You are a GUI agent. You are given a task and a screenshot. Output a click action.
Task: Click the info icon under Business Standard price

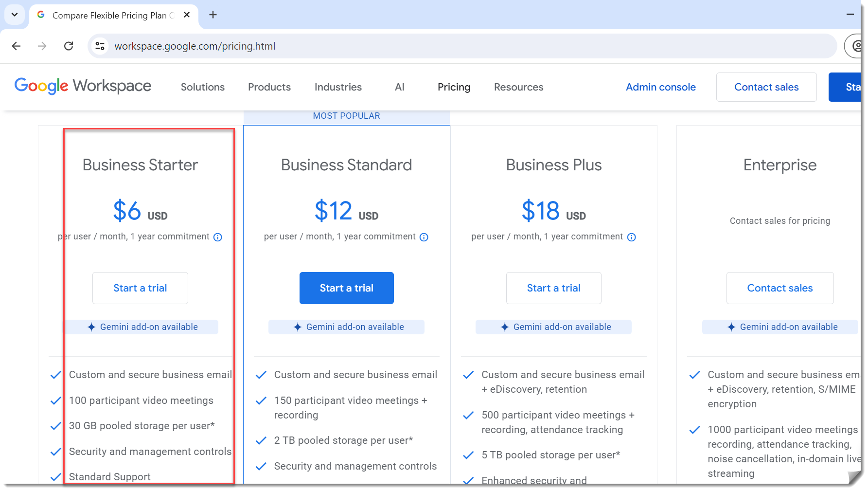pyautogui.click(x=424, y=237)
